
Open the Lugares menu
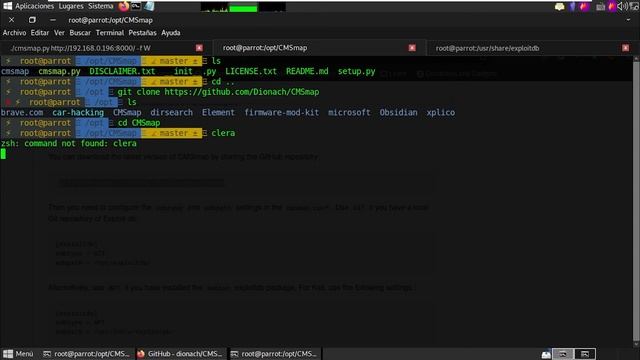[71, 6]
